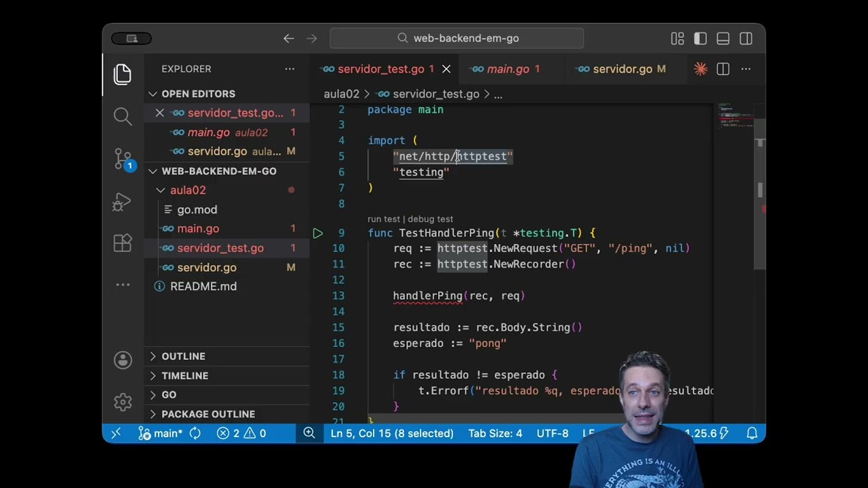Close the servidor_test.go editor tab
The width and height of the screenshot is (868, 488).
tap(446, 69)
